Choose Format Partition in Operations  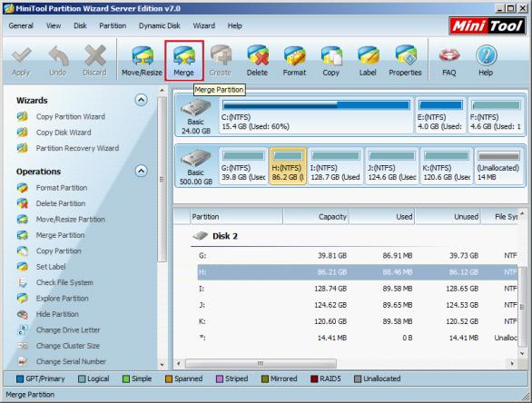pos(53,188)
